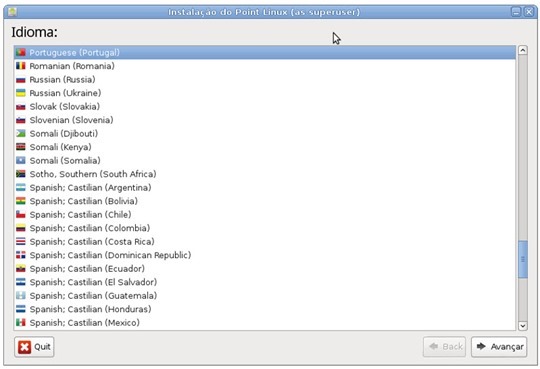Click the scrollbar up arrow
Viewport: 540px width, 369px height.
[x=522, y=50]
